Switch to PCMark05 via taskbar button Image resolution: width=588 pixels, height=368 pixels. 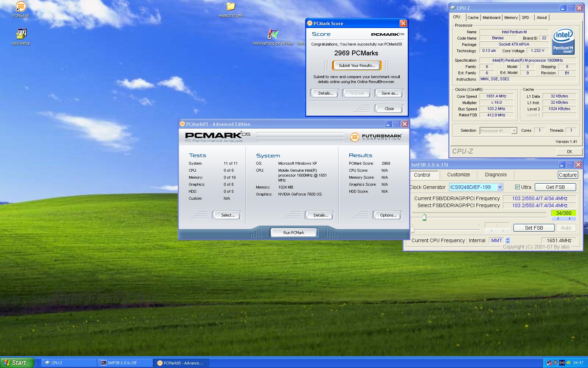[x=181, y=363]
